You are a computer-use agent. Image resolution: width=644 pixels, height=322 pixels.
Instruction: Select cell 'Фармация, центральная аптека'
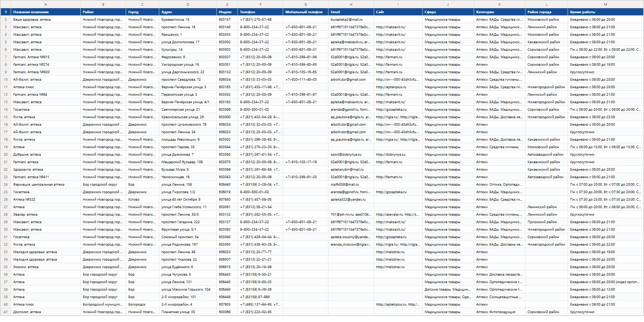click(x=46, y=185)
